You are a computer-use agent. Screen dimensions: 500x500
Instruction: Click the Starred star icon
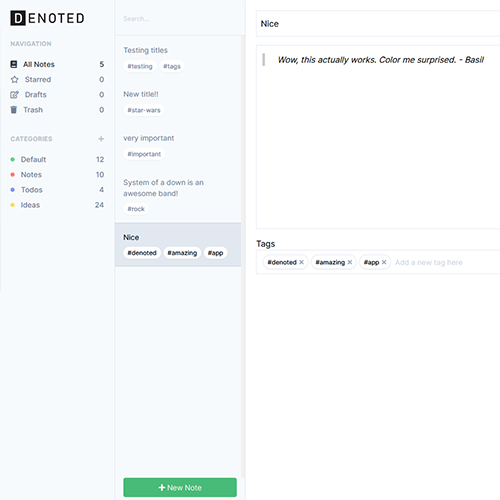pos(14,79)
